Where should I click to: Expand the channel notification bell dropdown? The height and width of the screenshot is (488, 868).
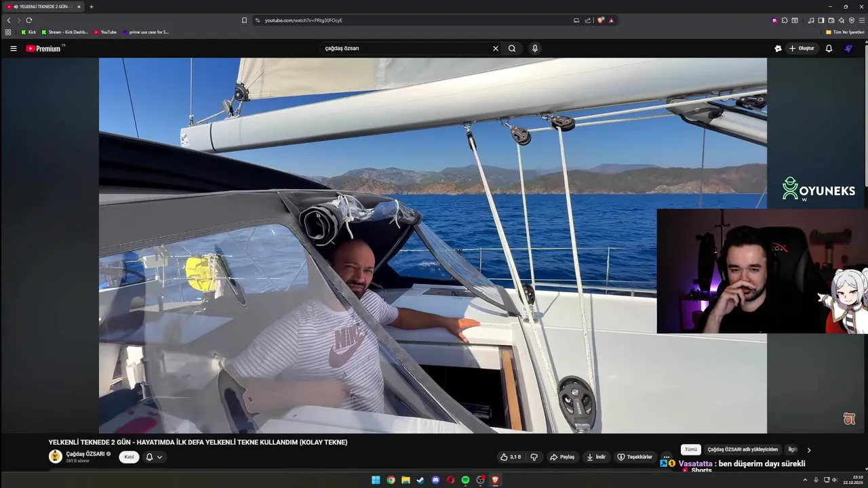pyautogui.click(x=155, y=457)
